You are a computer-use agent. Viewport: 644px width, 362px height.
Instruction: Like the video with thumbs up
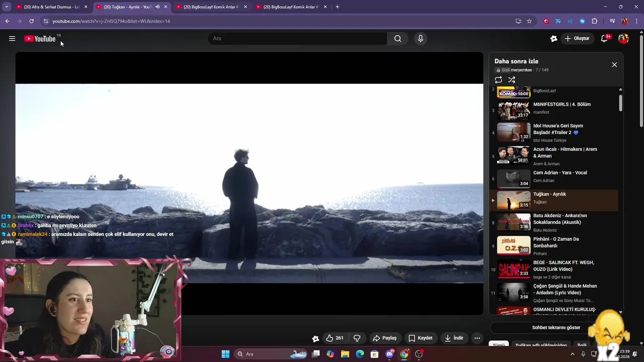(335, 338)
